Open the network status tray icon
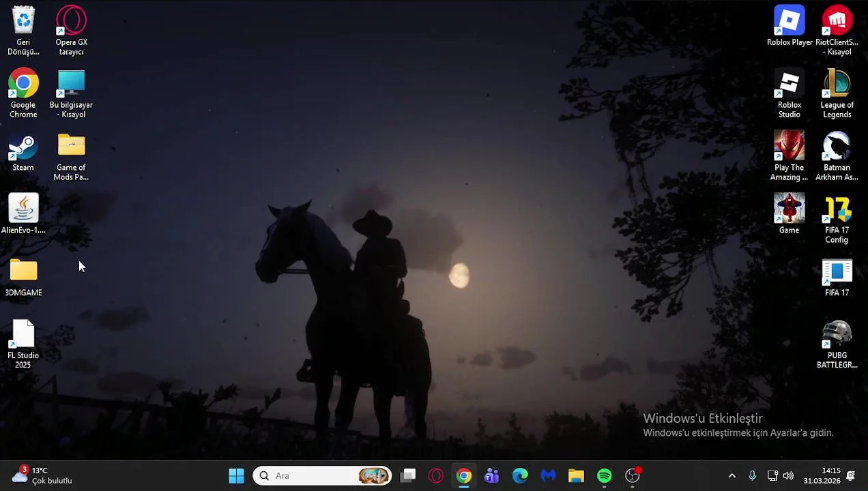Viewport: 868px width, 491px height. click(772, 476)
